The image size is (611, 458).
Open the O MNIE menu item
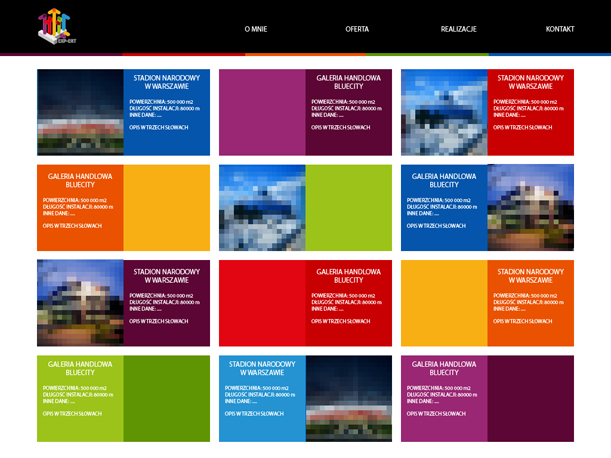256,29
